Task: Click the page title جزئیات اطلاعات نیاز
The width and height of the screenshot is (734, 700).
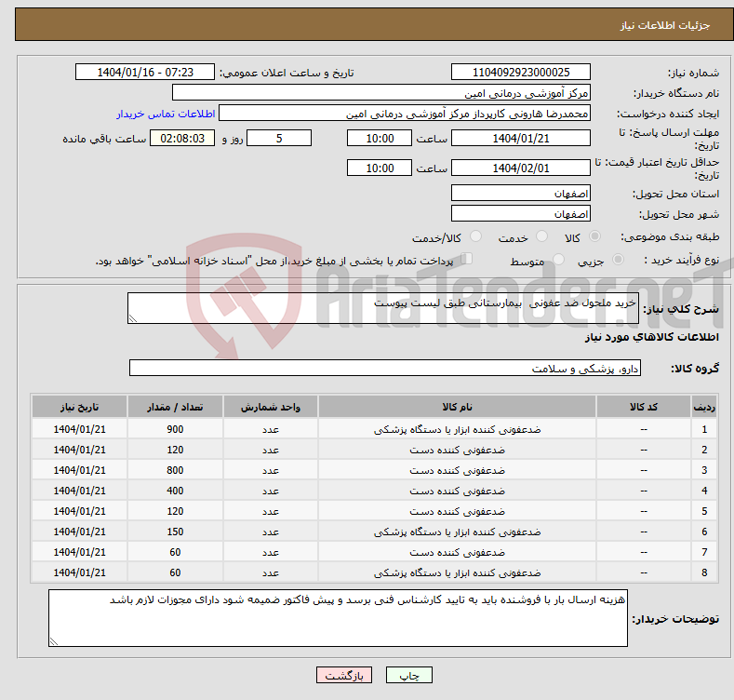Action: [x=665, y=25]
